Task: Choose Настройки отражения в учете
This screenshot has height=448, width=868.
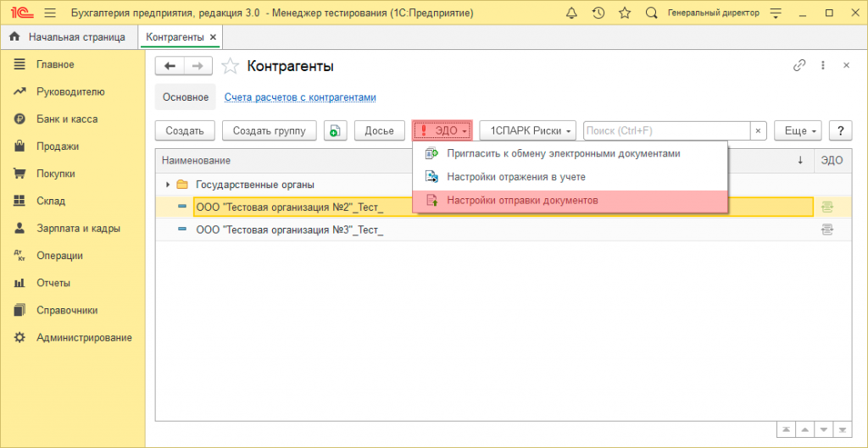Action: pyautogui.click(x=570, y=177)
